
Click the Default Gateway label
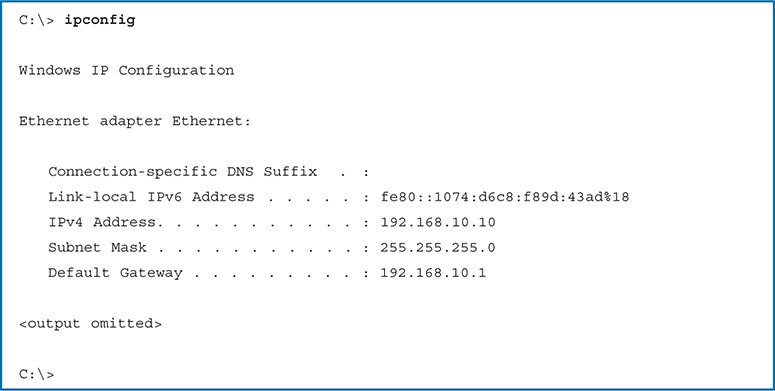115,273
